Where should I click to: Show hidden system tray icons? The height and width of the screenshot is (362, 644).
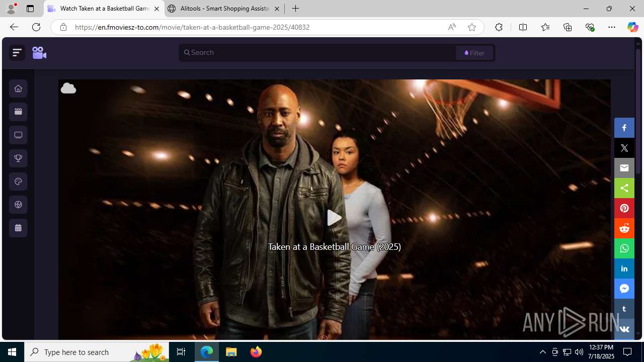tap(543, 352)
